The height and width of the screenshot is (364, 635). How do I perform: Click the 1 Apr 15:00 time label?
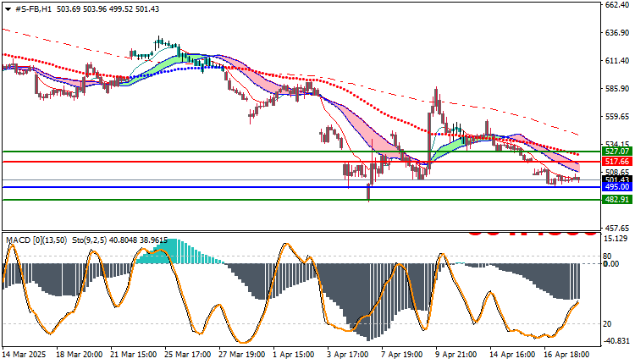click(x=294, y=355)
